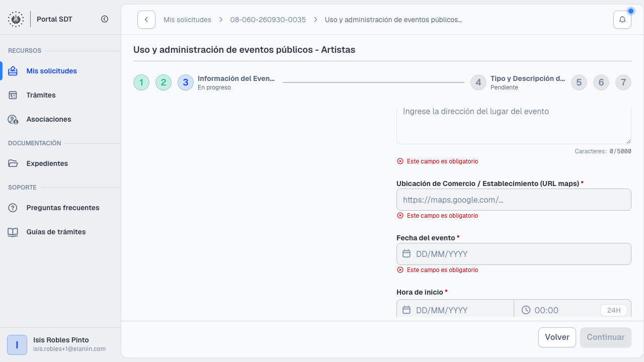Click the calendar icon in Hora de inicio
Viewport: 644px width, 362px height.
coord(407,310)
